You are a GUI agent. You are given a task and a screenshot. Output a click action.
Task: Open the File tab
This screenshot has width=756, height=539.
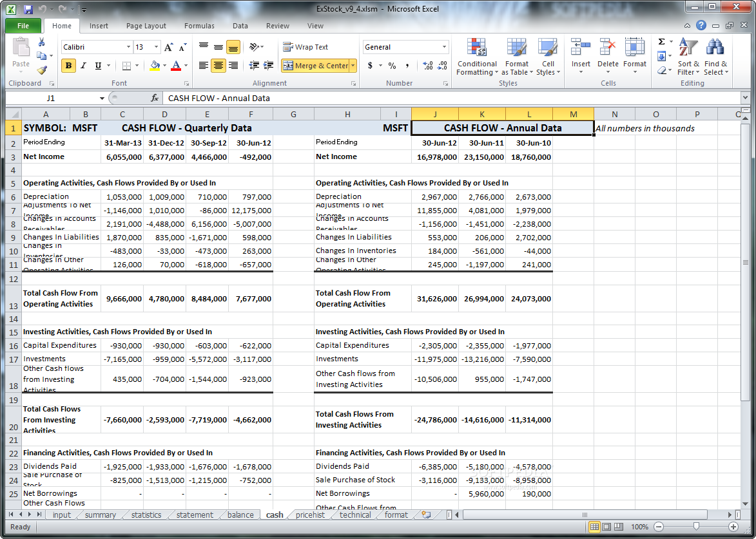pos(23,26)
